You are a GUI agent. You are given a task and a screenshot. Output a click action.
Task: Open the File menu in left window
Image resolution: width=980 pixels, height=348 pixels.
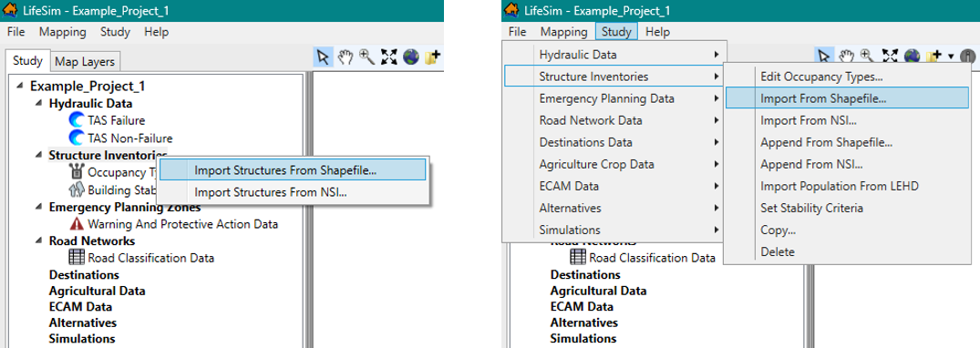coord(16,32)
